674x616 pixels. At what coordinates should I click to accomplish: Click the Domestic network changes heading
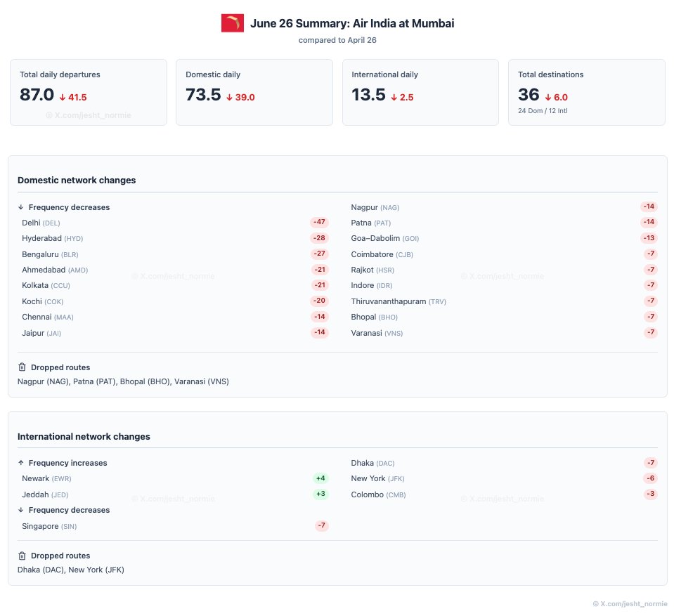coord(77,180)
